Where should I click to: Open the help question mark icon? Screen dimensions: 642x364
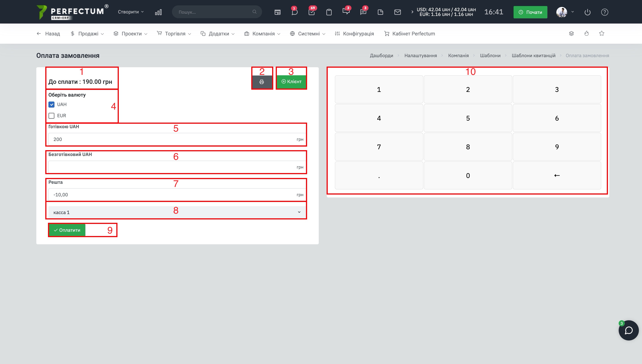(x=605, y=12)
